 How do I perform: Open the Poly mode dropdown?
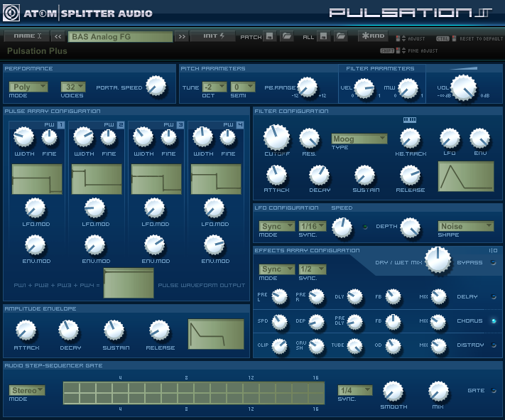click(x=28, y=87)
